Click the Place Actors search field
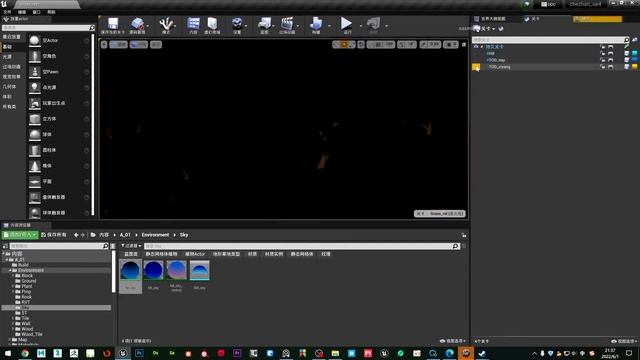This screenshot has height=360, width=640. click(x=48, y=28)
